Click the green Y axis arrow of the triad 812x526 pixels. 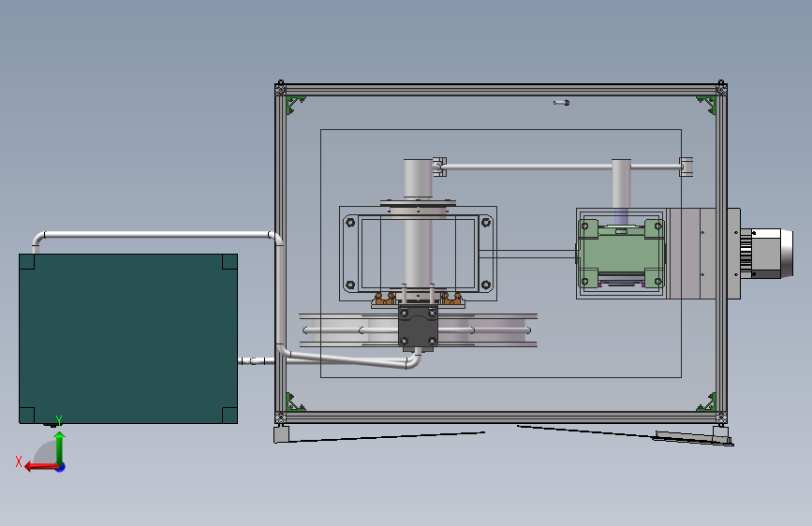[60, 447]
